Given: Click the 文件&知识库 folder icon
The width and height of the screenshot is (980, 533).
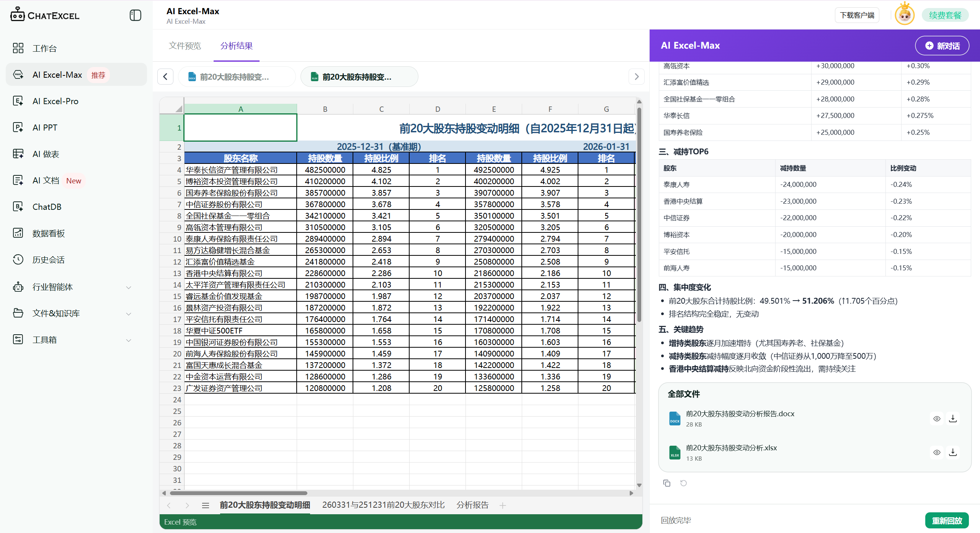Looking at the screenshot, I should click(18, 313).
